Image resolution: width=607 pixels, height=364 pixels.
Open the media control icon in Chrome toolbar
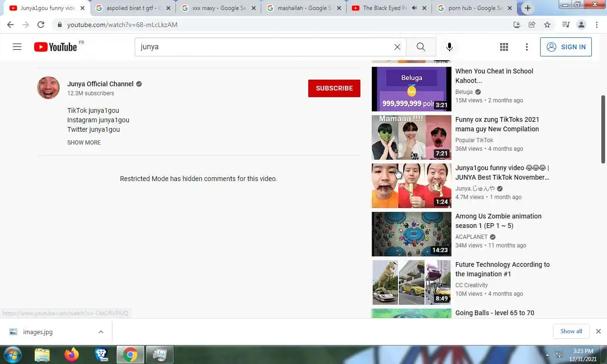566,25
